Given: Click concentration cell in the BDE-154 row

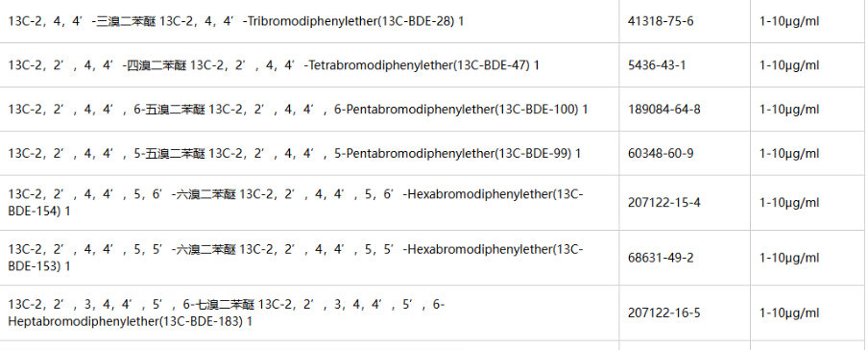Looking at the screenshot, I should coord(789,203).
